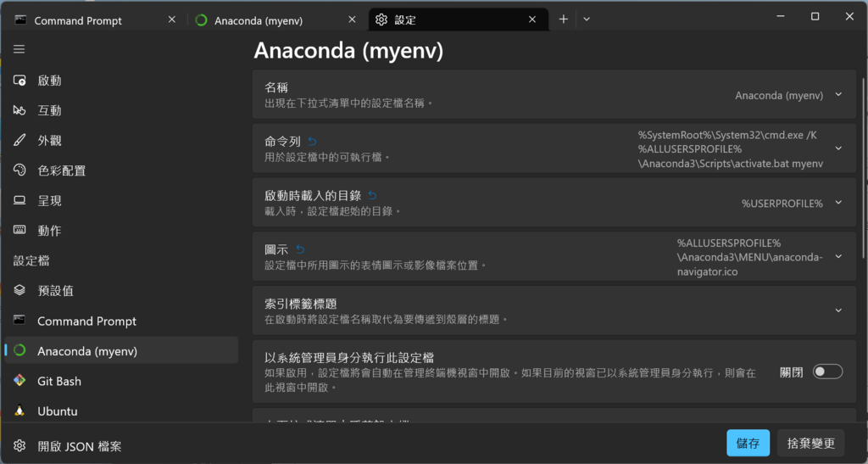Select the 預設值 profile entry
The height and width of the screenshot is (464, 868).
pos(121,290)
